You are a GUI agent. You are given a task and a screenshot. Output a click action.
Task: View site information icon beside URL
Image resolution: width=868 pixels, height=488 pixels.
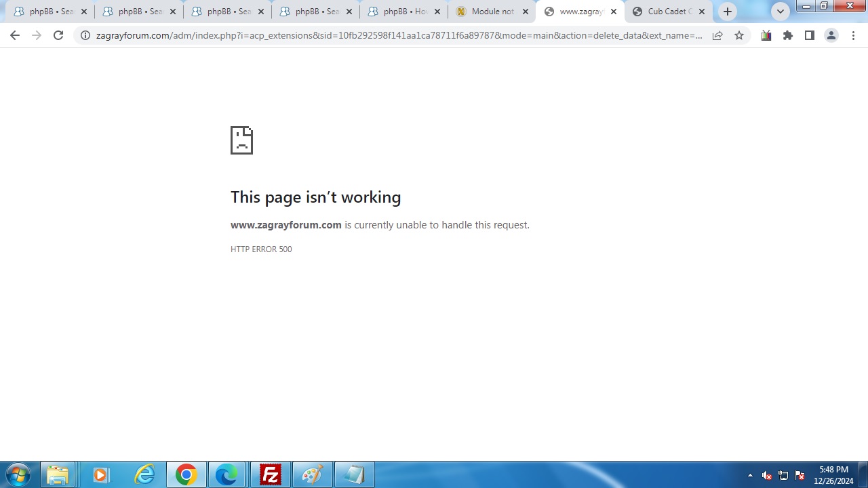point(85,36)
